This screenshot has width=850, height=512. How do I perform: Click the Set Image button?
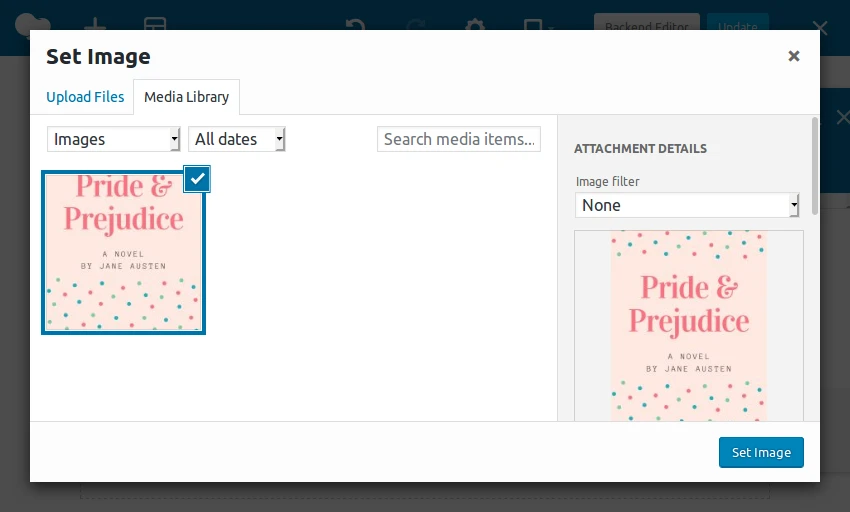[761, 452]
